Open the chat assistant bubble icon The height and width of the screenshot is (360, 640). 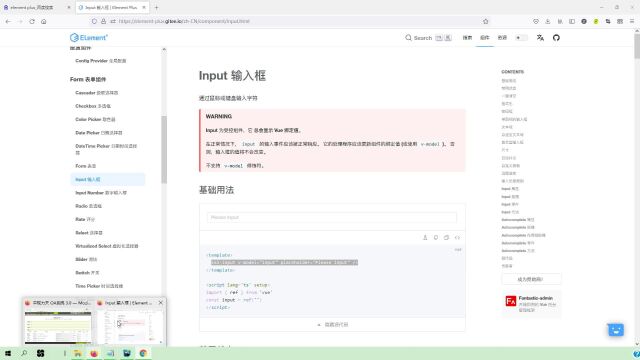coord(616,329)
